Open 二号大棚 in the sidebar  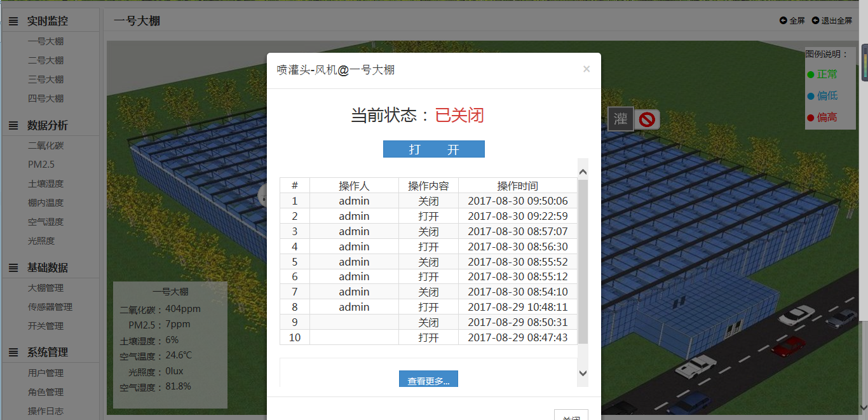[46, 60]
